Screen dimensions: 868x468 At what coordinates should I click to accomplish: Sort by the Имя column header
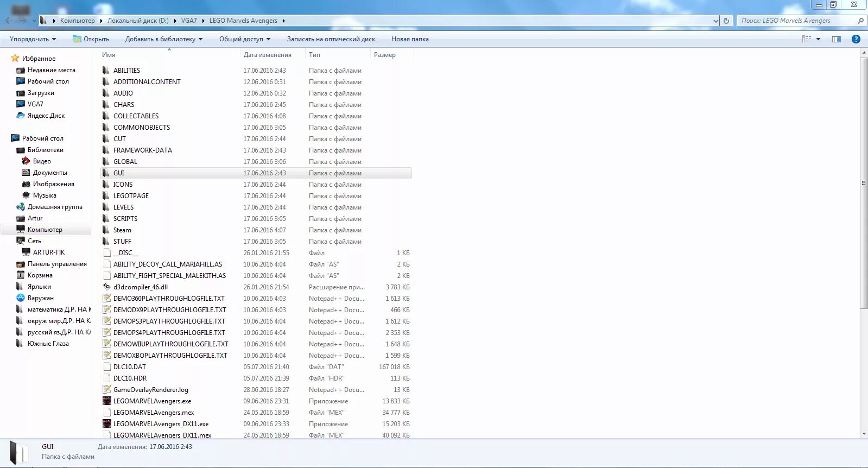pos(169,55)
